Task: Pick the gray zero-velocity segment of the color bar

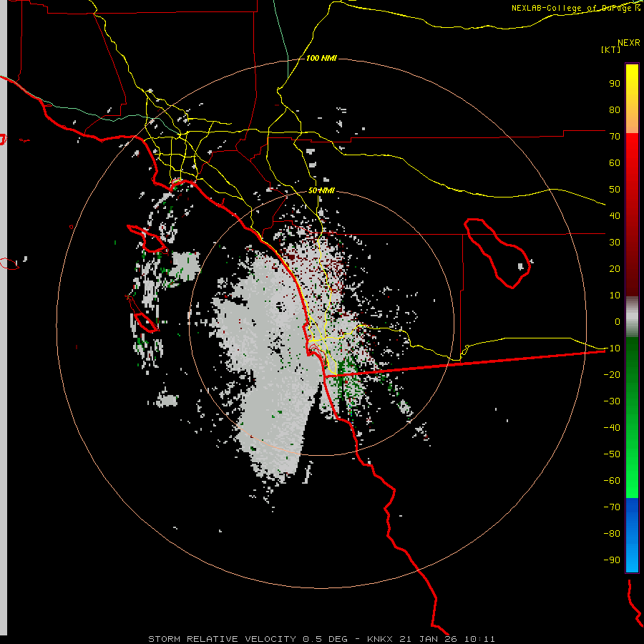Action: (632, 317)
